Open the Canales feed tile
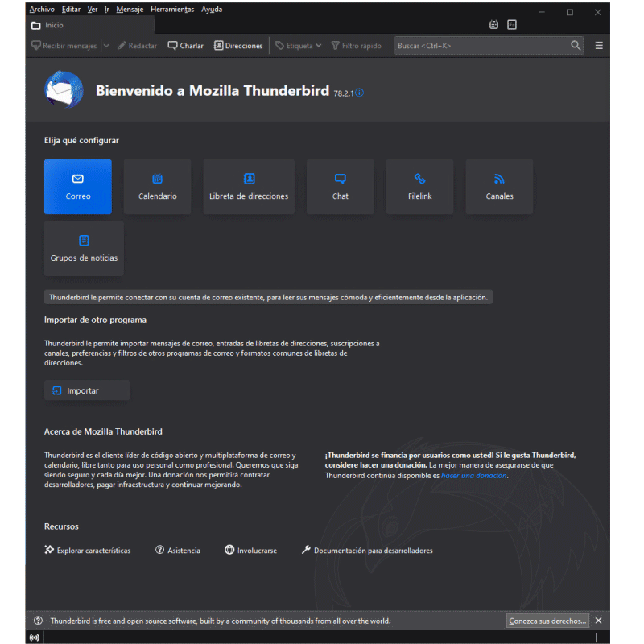 coord(499,187)
